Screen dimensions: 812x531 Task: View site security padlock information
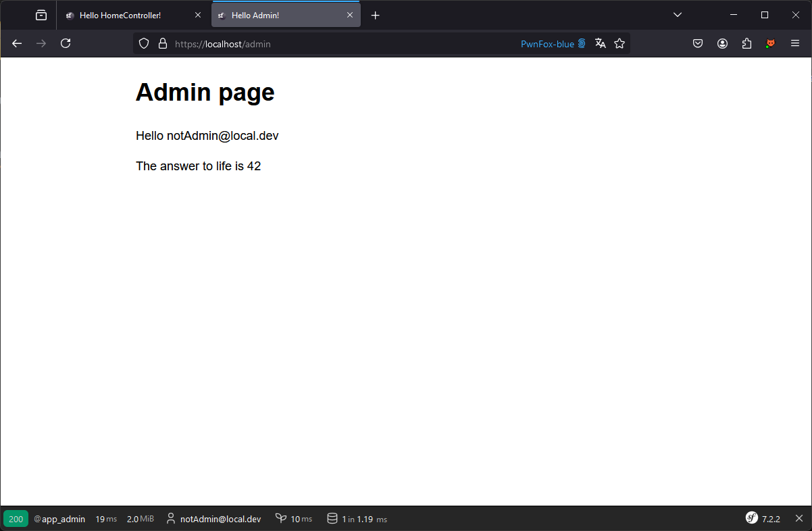(x=162, y=43)
